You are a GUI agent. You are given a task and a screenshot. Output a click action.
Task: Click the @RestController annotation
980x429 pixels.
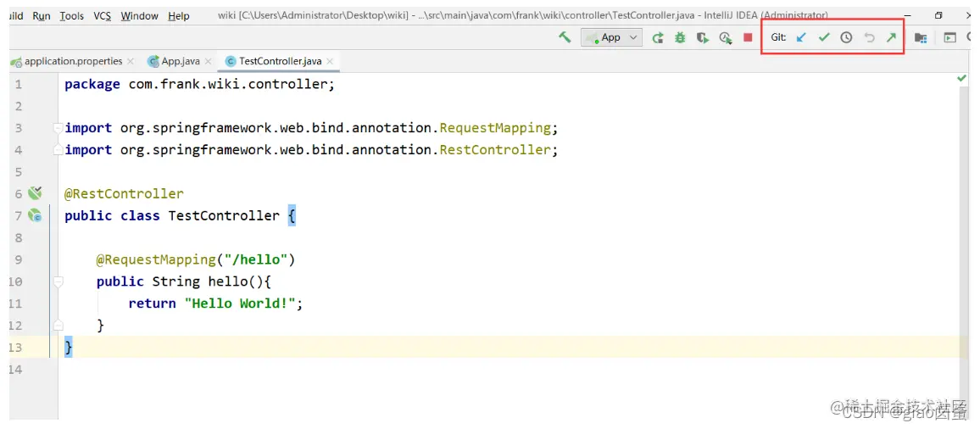pos(124,194)
